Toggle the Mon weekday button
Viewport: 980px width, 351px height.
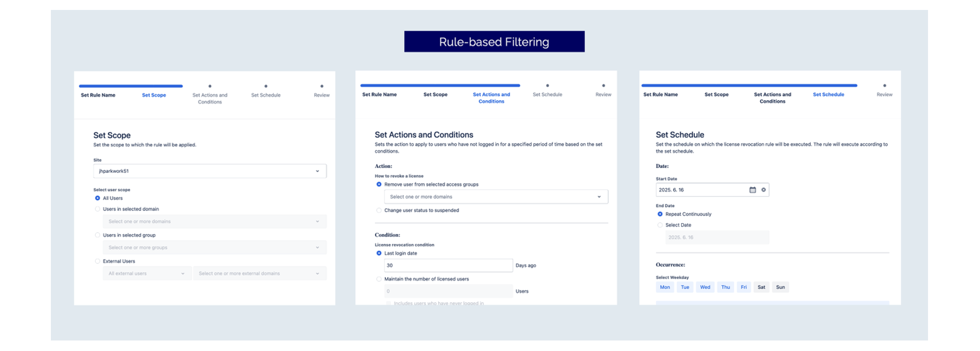click(665, 287)
